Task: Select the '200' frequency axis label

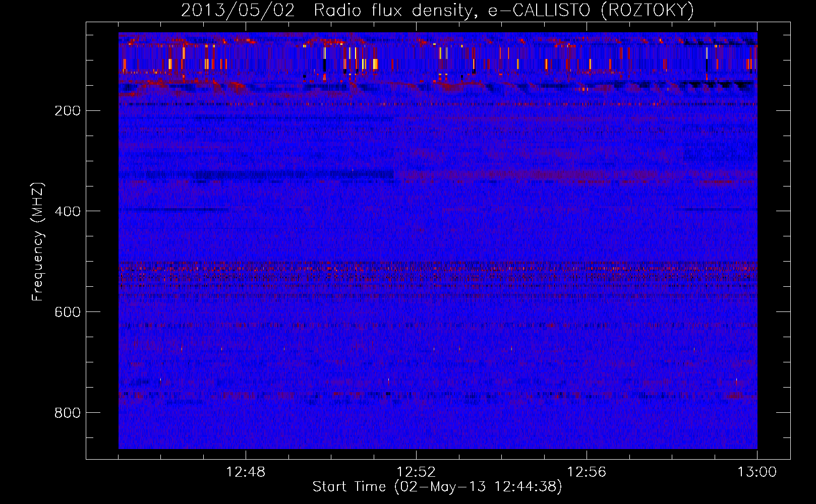Action: tap(68, 111)
